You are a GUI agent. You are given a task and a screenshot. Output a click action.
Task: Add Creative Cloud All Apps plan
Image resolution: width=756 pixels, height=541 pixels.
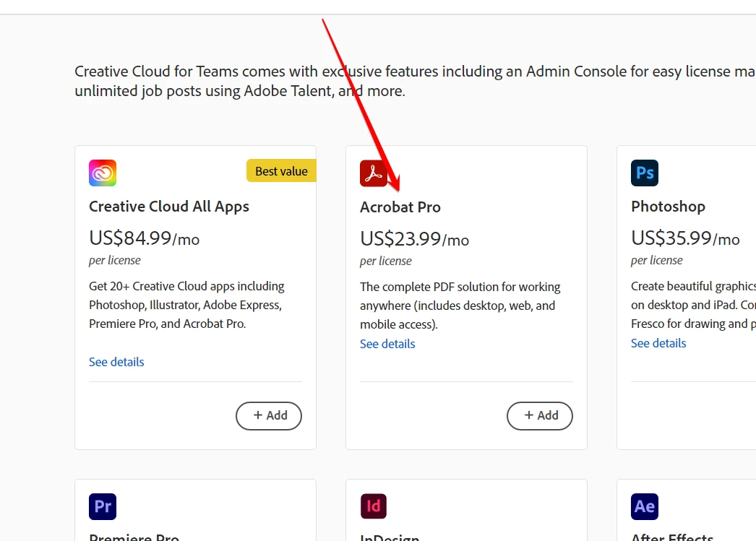269,416
